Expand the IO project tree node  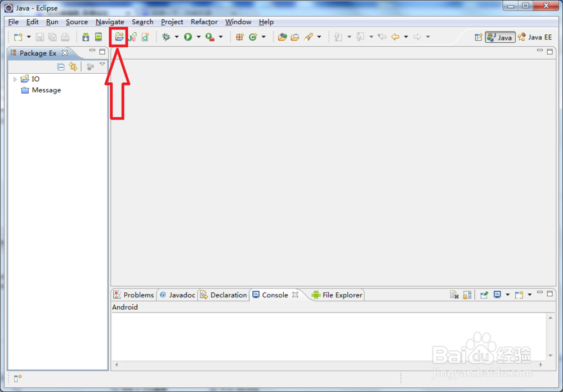point(15,79)
